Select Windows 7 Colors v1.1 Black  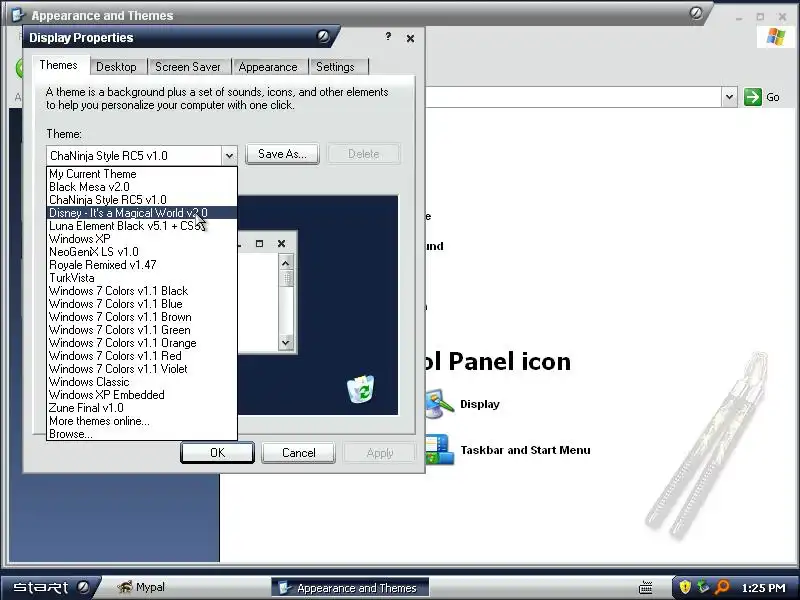142,291
